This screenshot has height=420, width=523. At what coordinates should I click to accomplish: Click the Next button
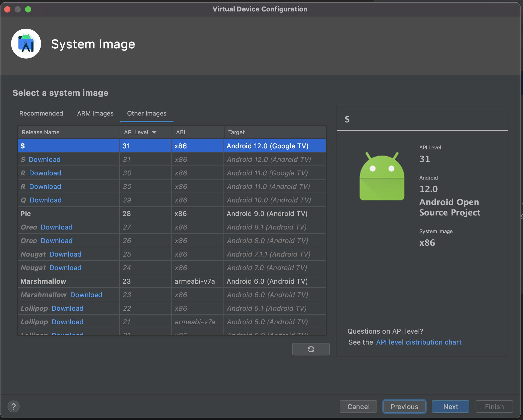point(450,406)
